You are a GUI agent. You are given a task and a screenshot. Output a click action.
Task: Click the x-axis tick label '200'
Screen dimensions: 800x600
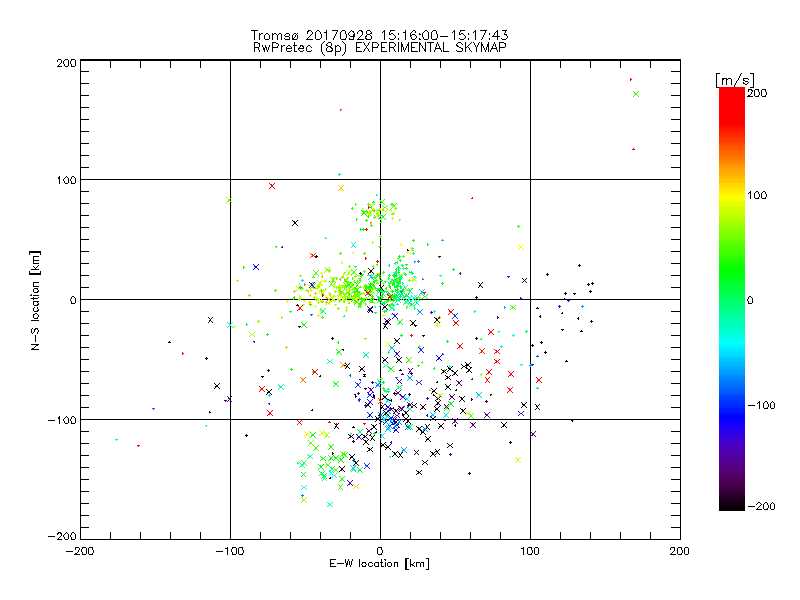tap(680, 551)
